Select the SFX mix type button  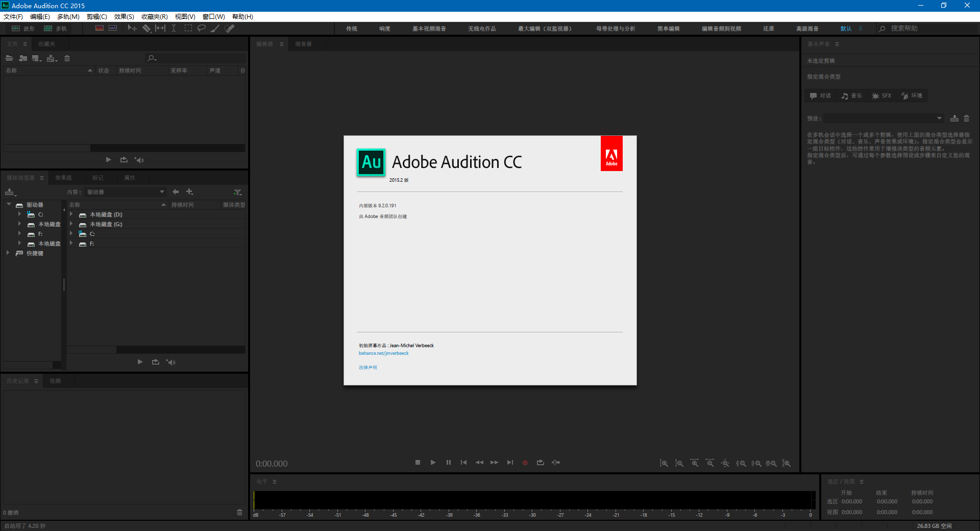point(881,95)
